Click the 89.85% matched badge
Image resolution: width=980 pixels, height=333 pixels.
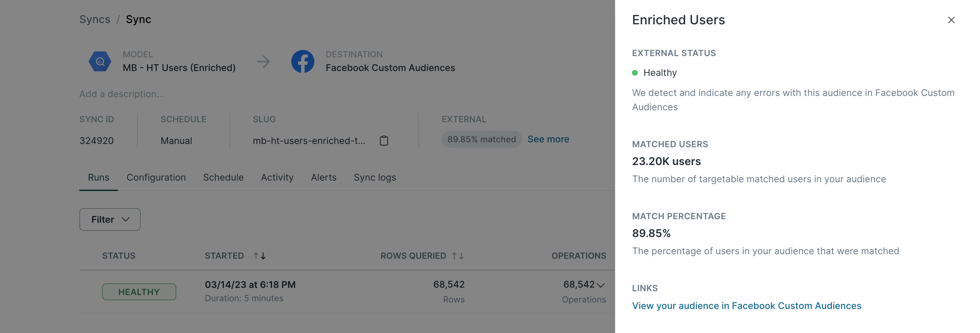point(481,139)
